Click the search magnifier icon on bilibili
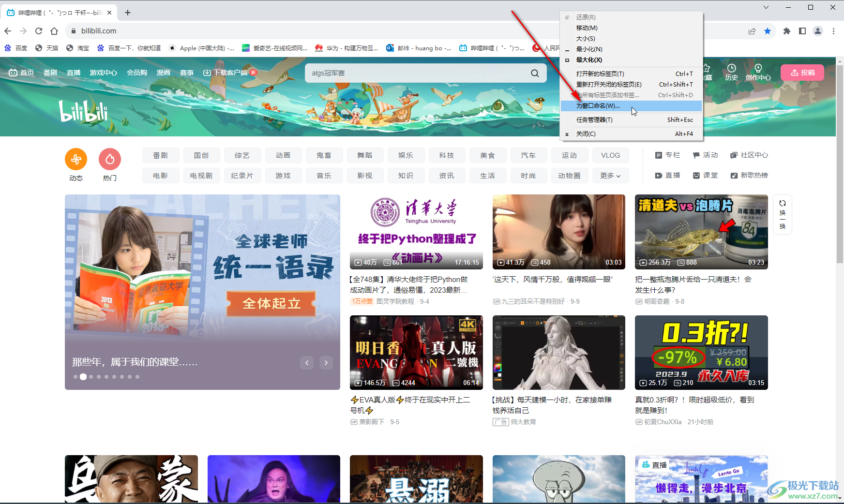844x504 pixels. (535, 73)
